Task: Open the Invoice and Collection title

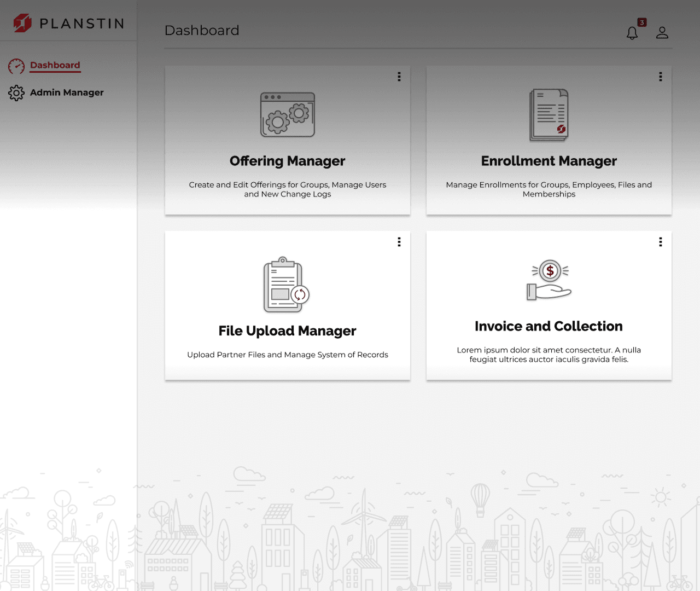Action: point(549,326)
